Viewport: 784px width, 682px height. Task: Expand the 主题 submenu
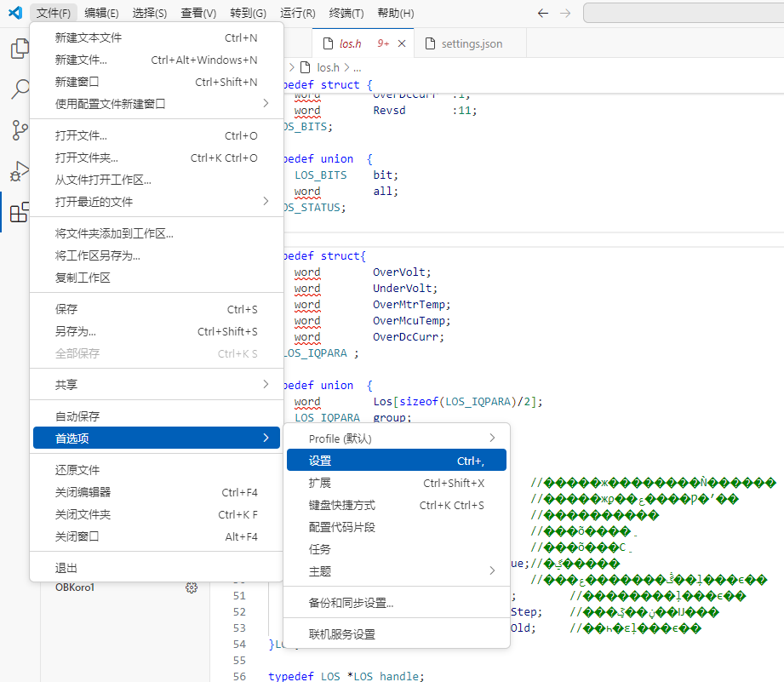[397, 571]
